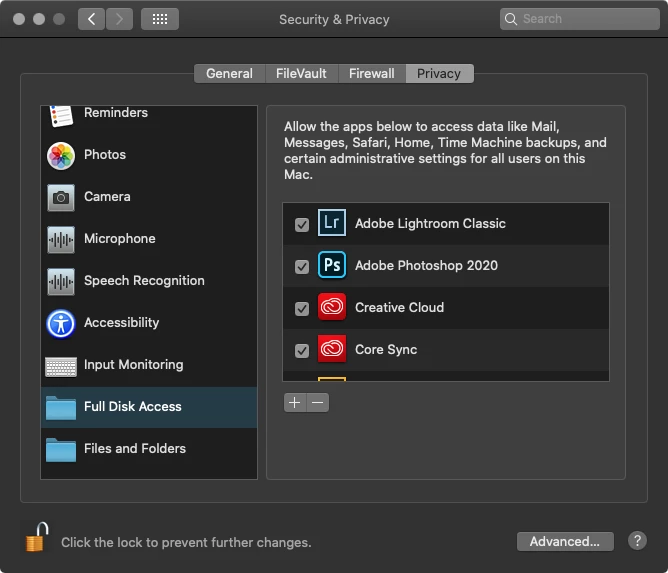Viewport: 668px width, 573px height.
Task: Remove an app with the minus button
Action: tap(318, 403)
